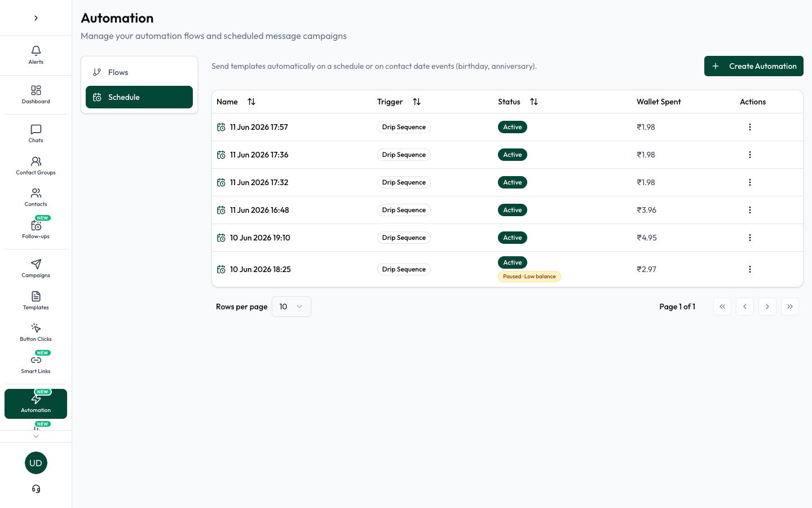Open actions menu for 11 Jun 2026 17:36
Screen dimensions: 812x508
pos(750,155)
